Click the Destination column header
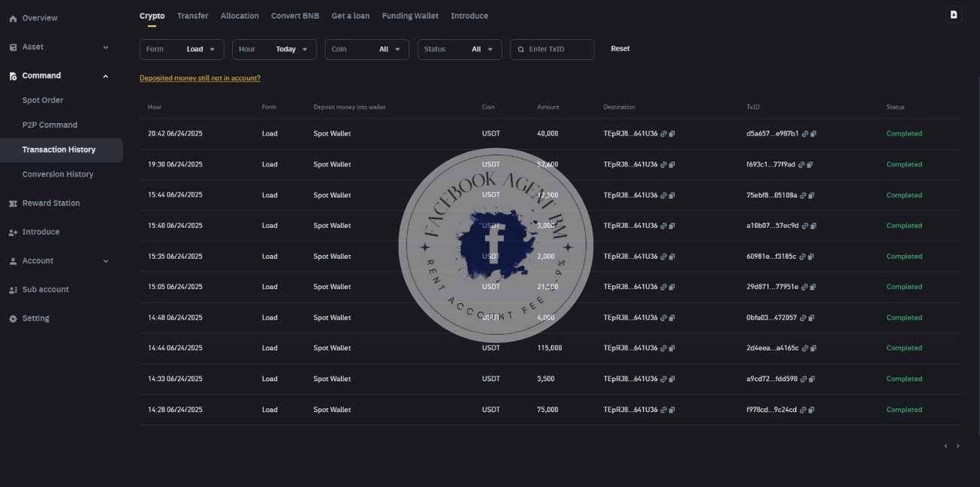The height and width of the screenshot is (487, 980). [x=620, y=107]
